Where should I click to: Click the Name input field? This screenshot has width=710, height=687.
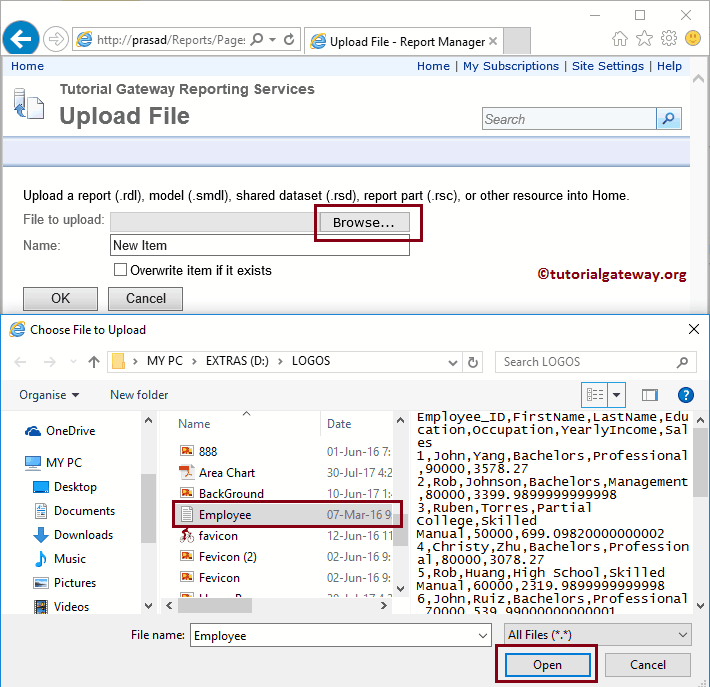coord(259,245)
